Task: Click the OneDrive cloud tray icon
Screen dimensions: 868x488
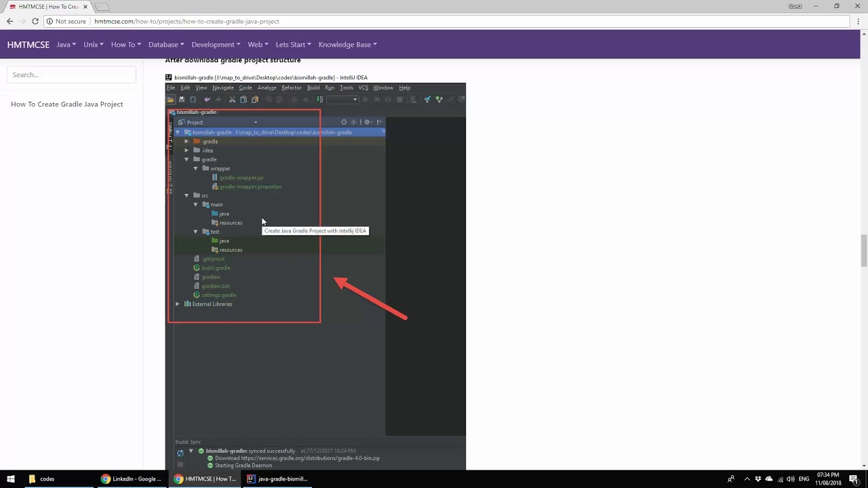Action: click(x=769, y=479)
